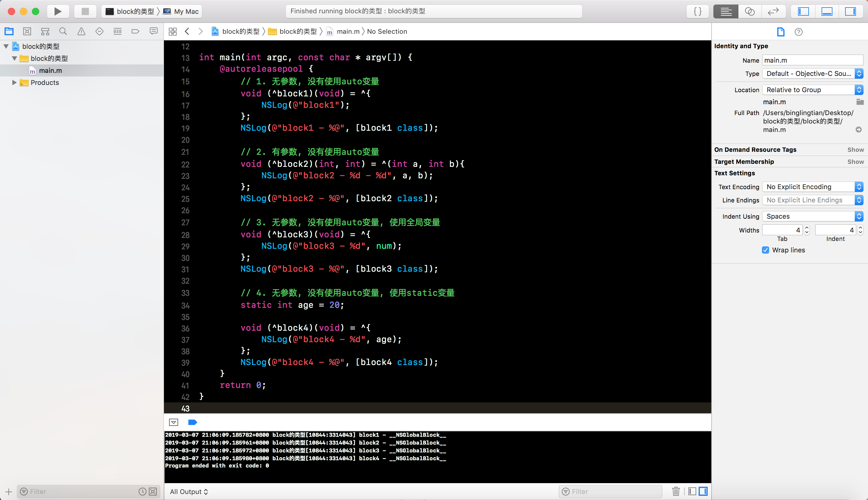Increase the Tab width stepper

(807, 227)
